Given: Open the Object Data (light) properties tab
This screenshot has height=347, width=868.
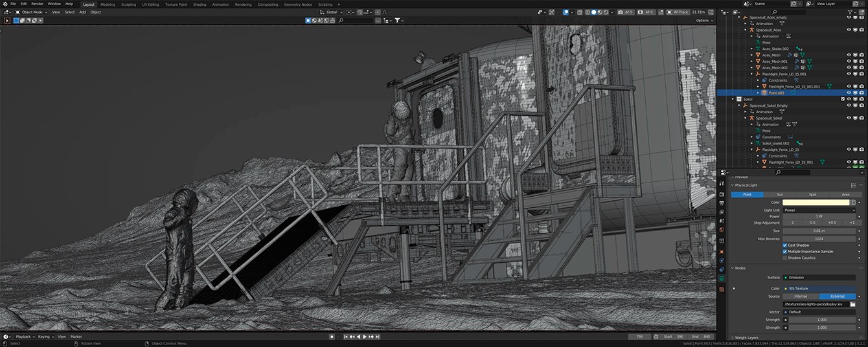Looking at the screenshot, I should pos(722,278).
